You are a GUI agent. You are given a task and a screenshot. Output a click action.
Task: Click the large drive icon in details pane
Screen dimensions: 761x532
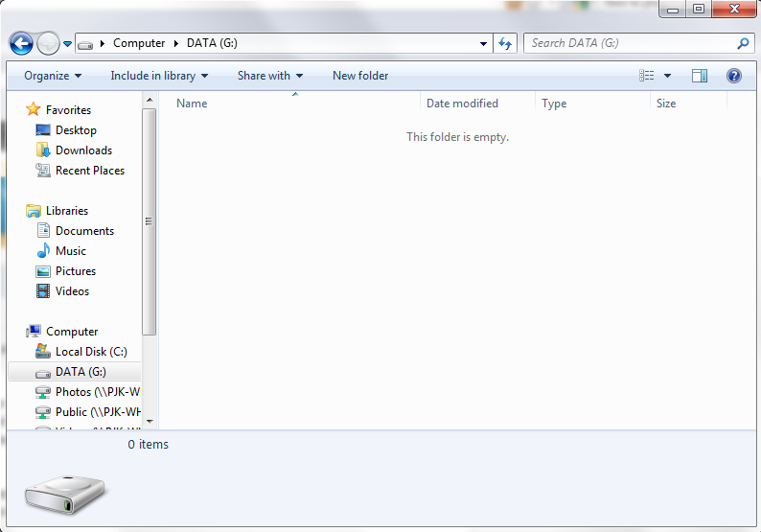coord(65,495)
